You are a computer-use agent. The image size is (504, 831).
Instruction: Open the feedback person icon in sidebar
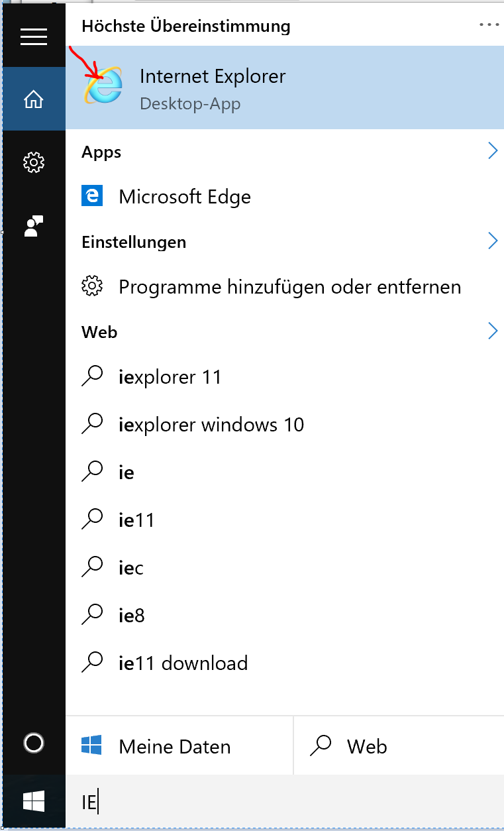(x=34, y=225)
